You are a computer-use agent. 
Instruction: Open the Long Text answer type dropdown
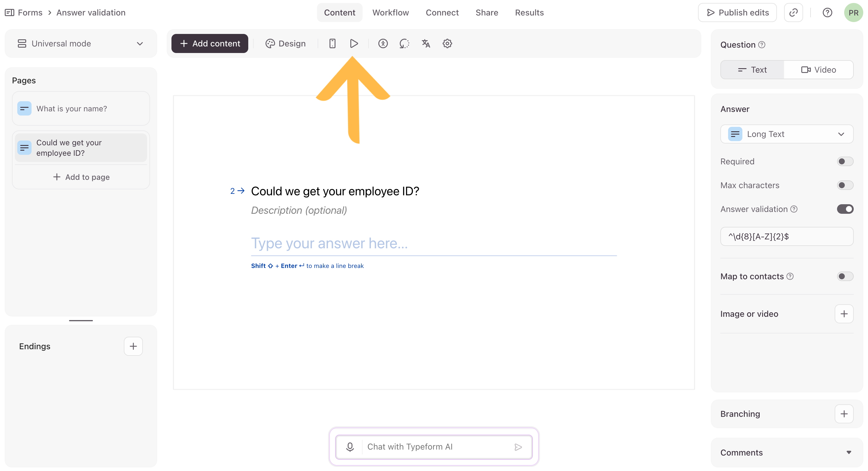[786, 134]
